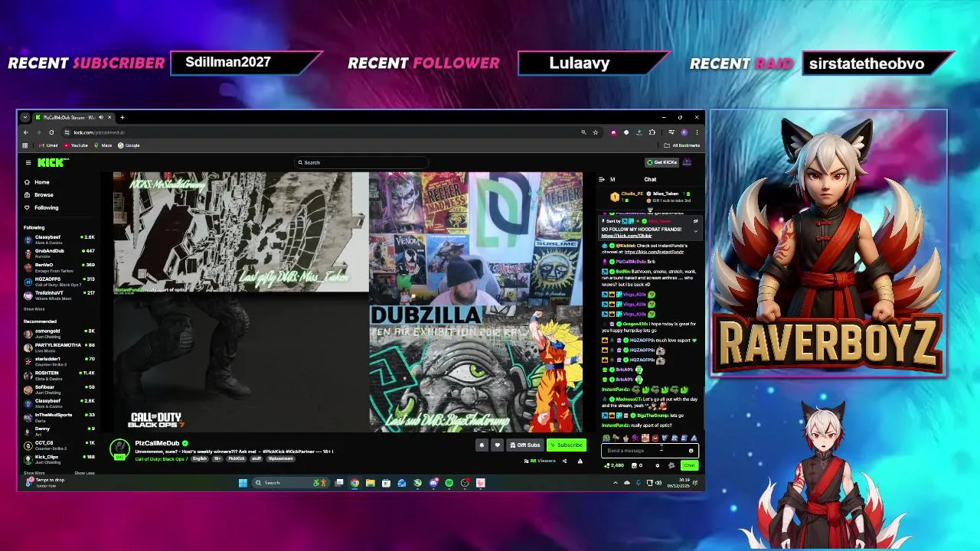Open recommended channel Sofibear
The width and height of the screenshot is (980, 551).
[x=60, y=390]
